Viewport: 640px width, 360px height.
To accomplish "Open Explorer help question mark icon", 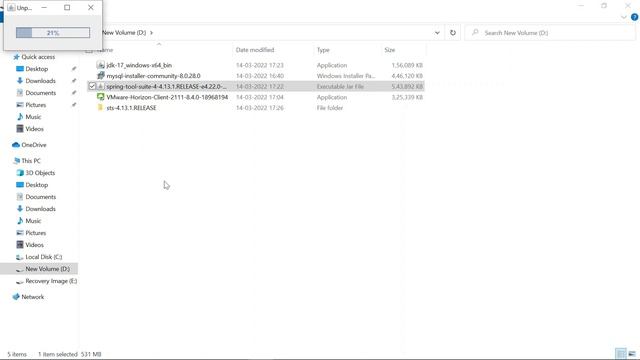I will click(x=634, y=17).
